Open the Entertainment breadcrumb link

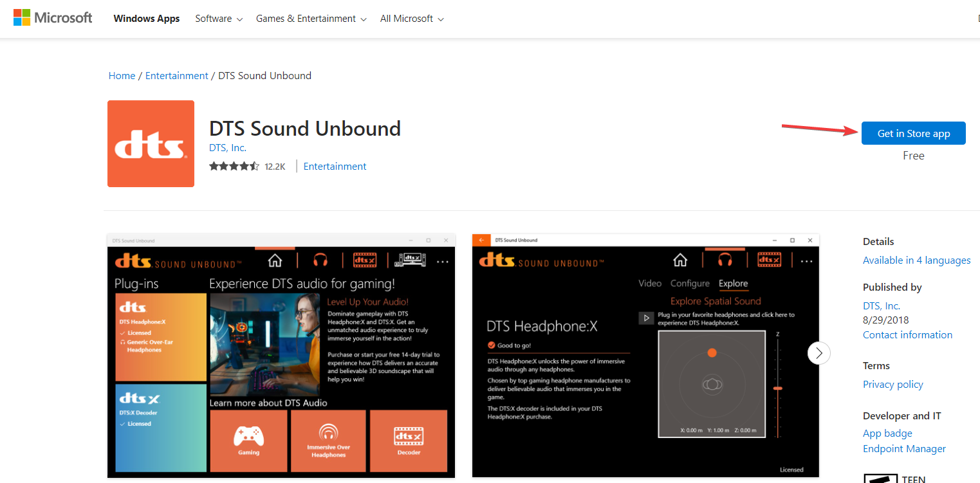177,75
